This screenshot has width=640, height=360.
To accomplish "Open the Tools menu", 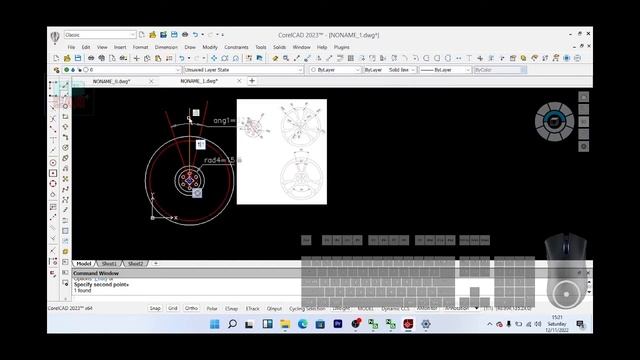I will coord(261,47).
